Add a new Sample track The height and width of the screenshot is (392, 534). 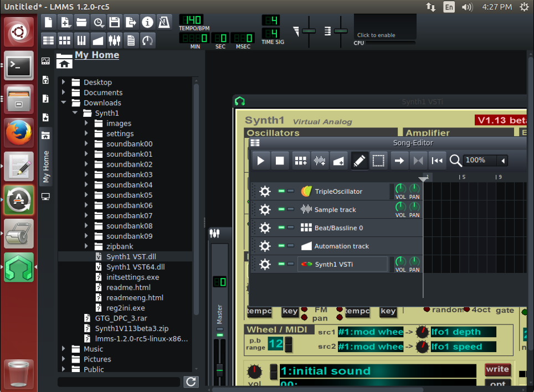320,161
